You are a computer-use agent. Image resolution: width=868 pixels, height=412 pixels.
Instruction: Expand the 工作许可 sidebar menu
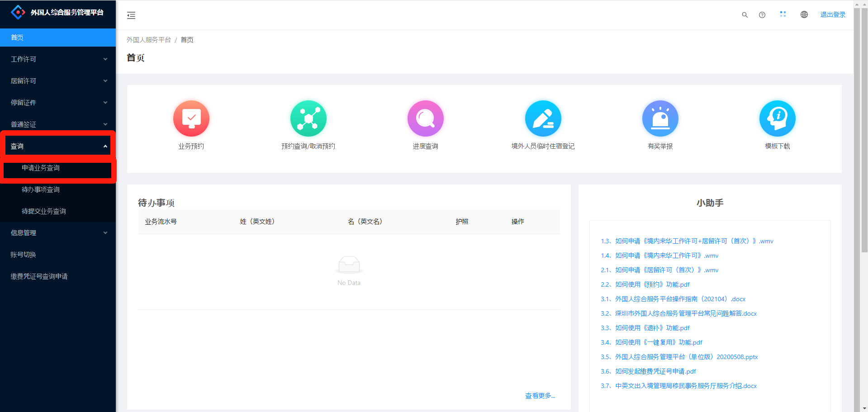[58, 59]
